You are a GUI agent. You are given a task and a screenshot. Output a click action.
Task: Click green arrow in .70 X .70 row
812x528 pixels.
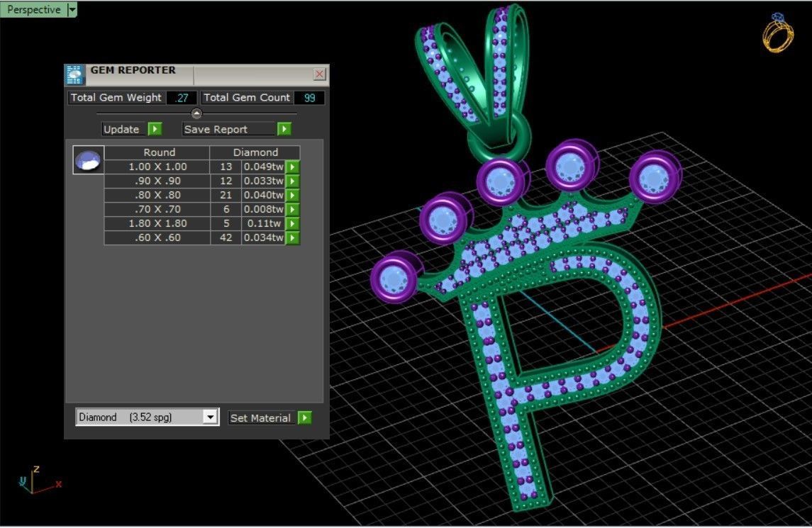coord(293,209)
